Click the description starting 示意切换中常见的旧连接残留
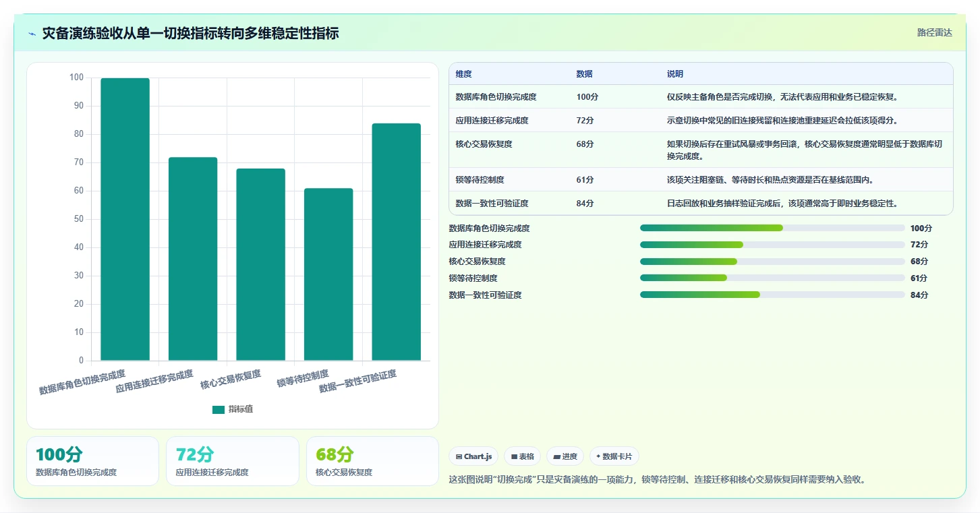The width and height of the screenshot is (980, 513). [x=782, y=121]
